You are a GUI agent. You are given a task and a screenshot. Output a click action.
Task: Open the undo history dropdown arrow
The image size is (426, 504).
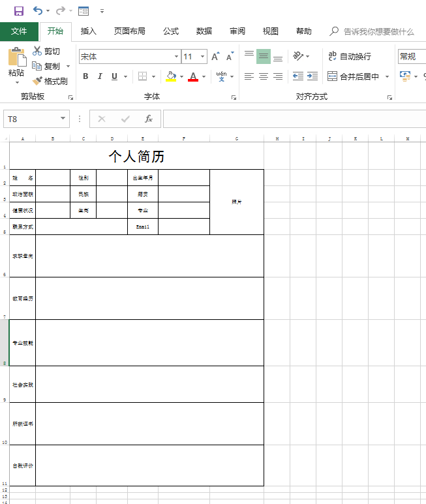tap(48, 11)
